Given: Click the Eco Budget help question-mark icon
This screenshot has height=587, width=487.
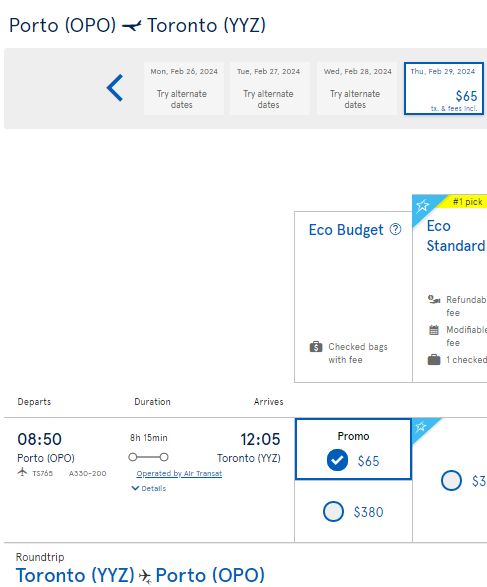Looking at the screenshot, I should [395, 229].
